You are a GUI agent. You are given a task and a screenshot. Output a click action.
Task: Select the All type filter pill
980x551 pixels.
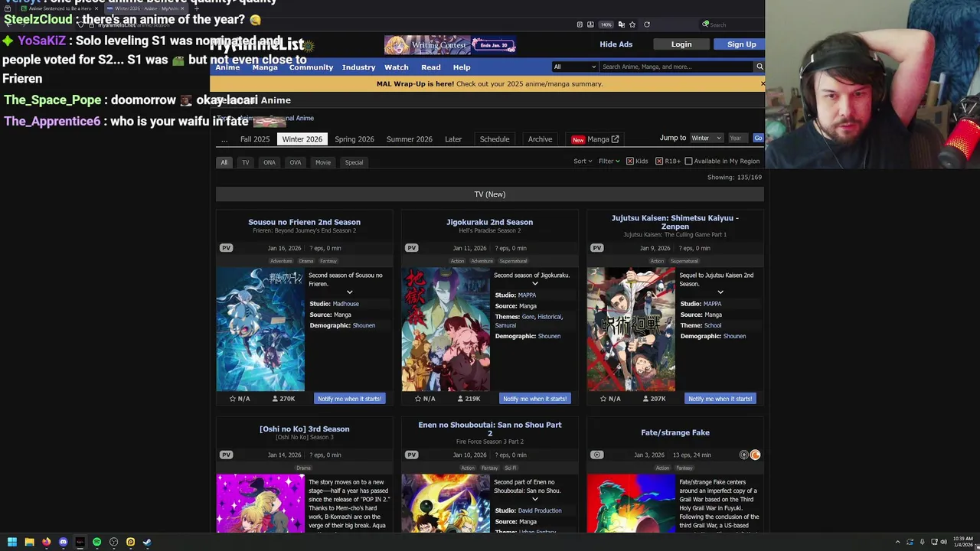pos(224,162)
